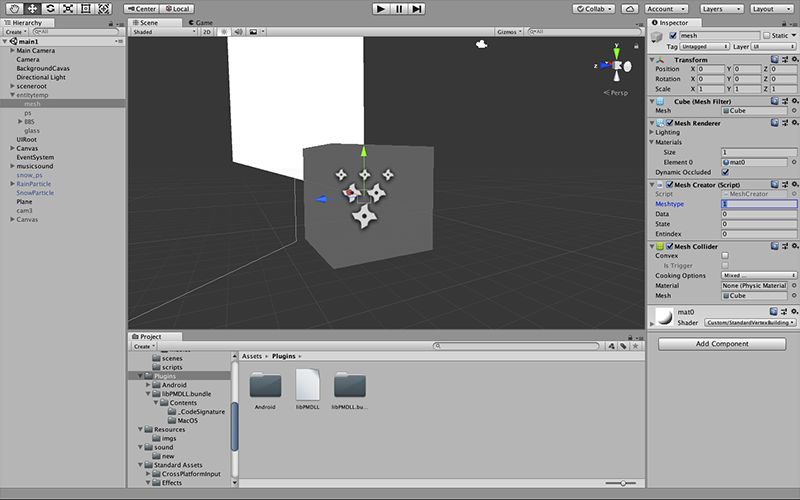This screenshot has width=800, height=500.
Task: Select the Rect Transform tool
Action: tap(86, 8)
